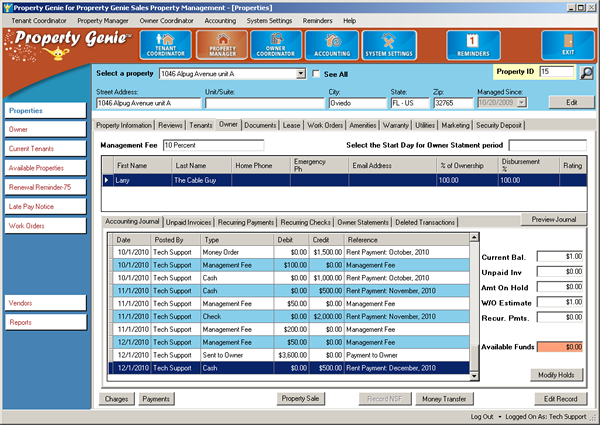Expand the Select a property dropdown
The height and width of the screenshot is (425, 600).
pos(301,74)
